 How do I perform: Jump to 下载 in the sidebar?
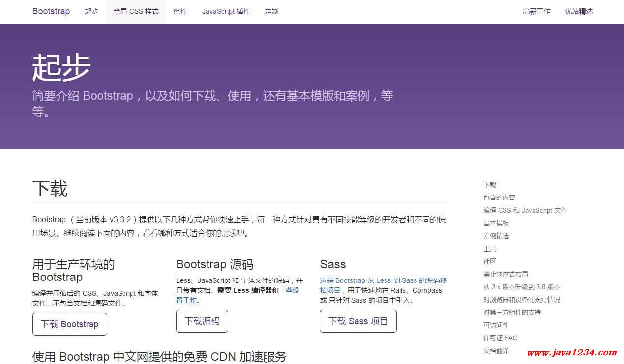coord(490,185)
